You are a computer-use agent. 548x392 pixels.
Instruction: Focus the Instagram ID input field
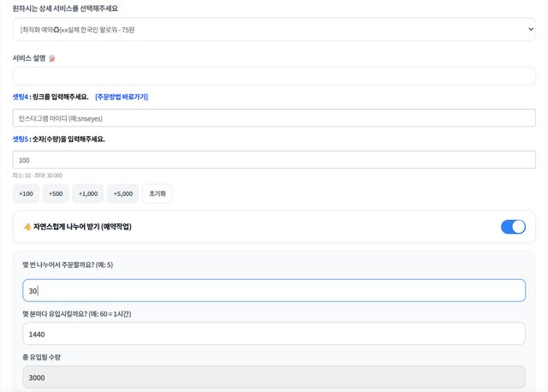(274, 118)
